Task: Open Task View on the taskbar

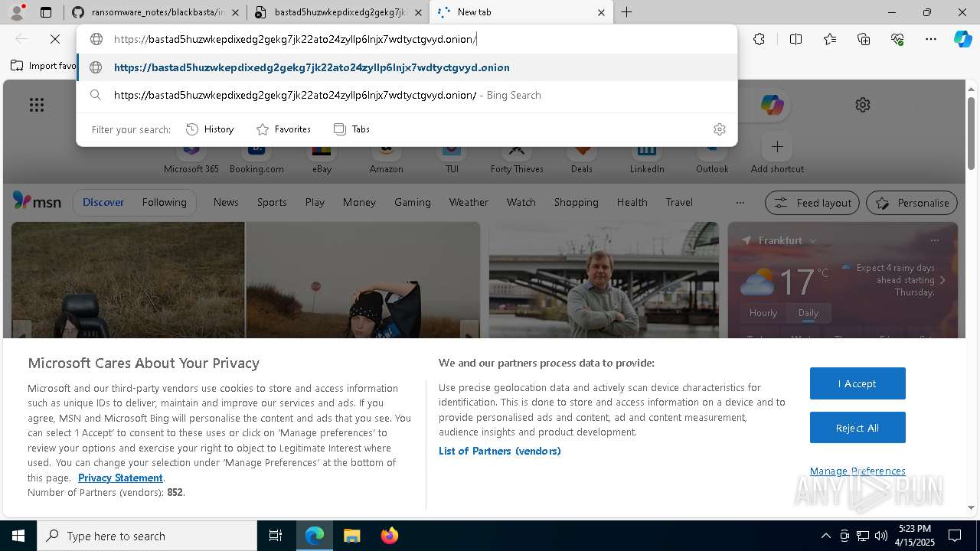Action: pyautogui.click(x=276, y=536)
